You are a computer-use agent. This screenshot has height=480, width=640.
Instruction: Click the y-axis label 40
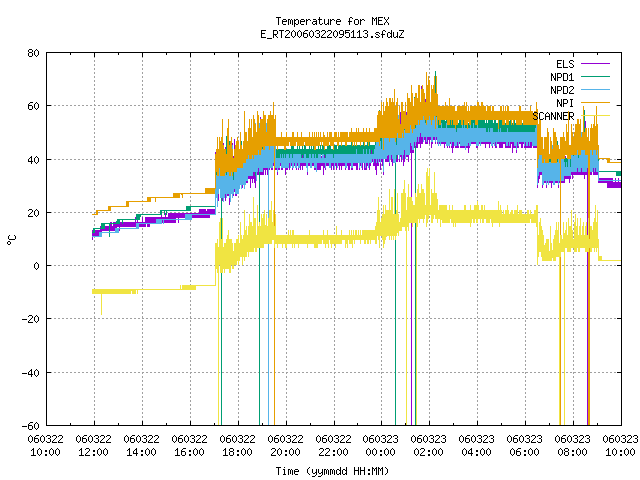[34, 160]
